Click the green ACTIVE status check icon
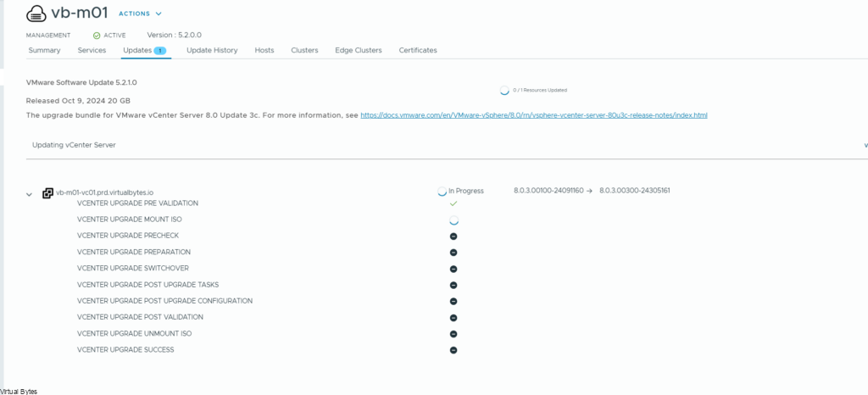The height and width of the screenshot is (395, 868). (x=97, y=35)
